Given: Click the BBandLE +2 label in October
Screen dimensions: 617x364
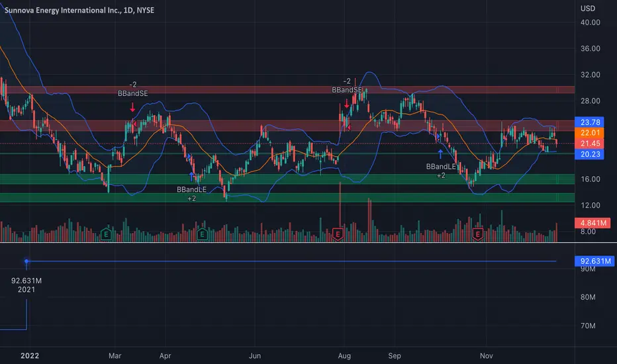Looking at the screenshot, I should (441, 171).
